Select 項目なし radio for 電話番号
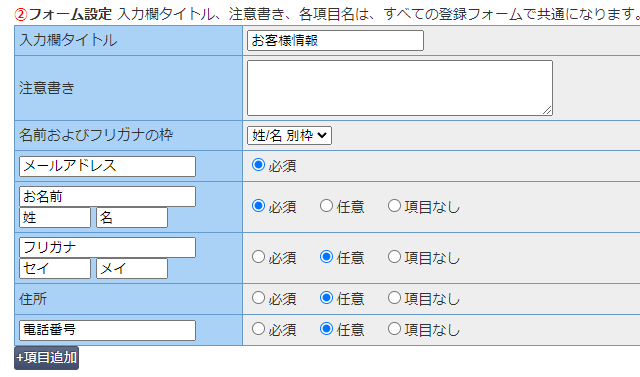640x377 pixels. point(394,328)
